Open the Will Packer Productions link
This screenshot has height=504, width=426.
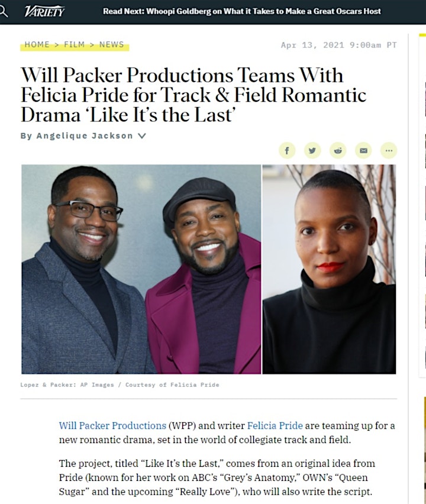click(x=112, y=425)
